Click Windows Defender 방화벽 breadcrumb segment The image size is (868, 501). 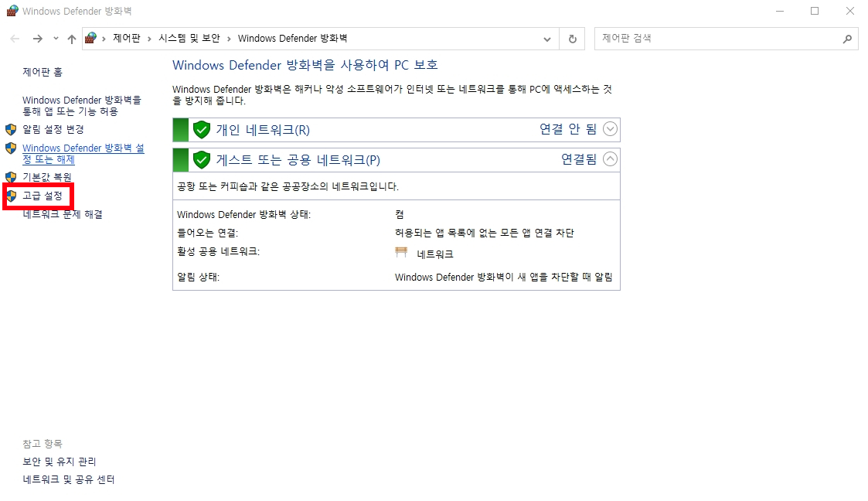[292, 38]
